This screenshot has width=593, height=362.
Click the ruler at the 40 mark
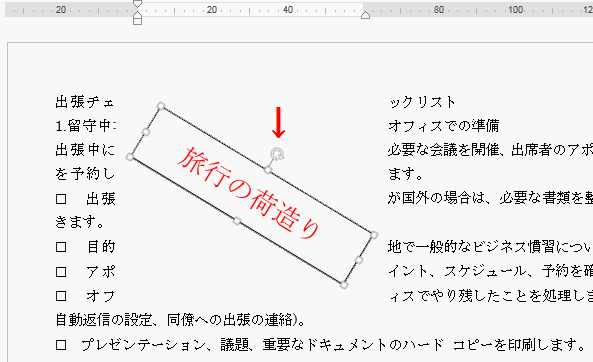288,10
